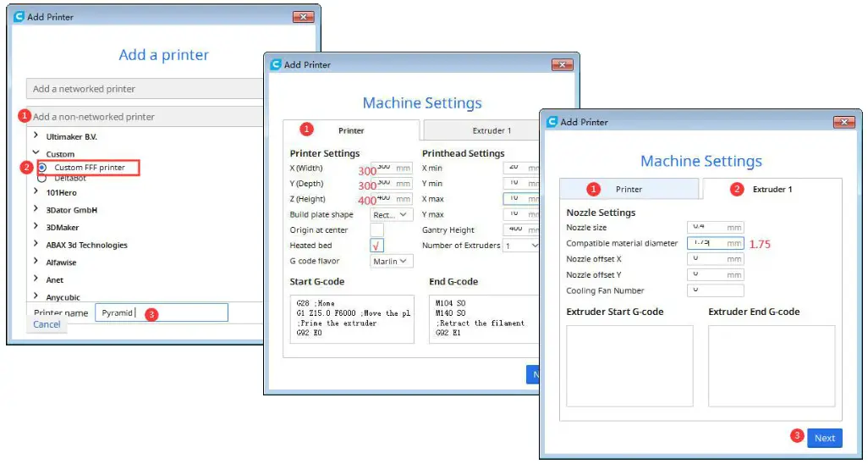Expand the 3Dator GmbH printer group
868x464 pixels.
click(36, 209)
